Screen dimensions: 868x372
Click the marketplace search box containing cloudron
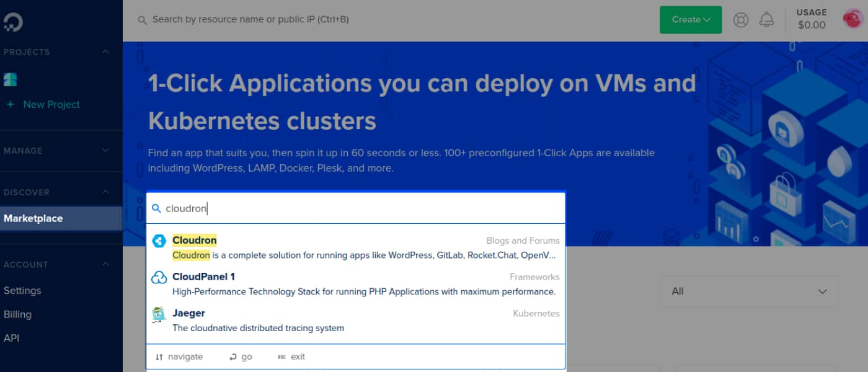(356, 208)
